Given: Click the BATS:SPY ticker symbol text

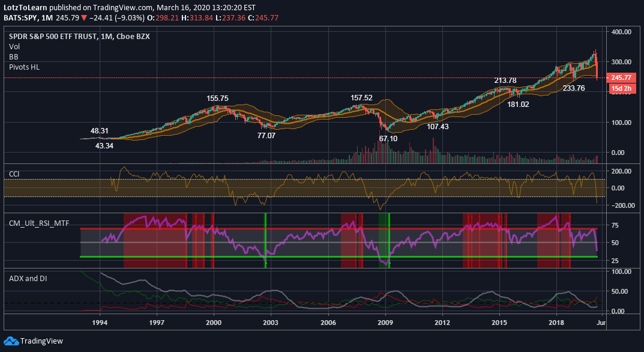Looking at the screenshot, I should coord(20,17).
